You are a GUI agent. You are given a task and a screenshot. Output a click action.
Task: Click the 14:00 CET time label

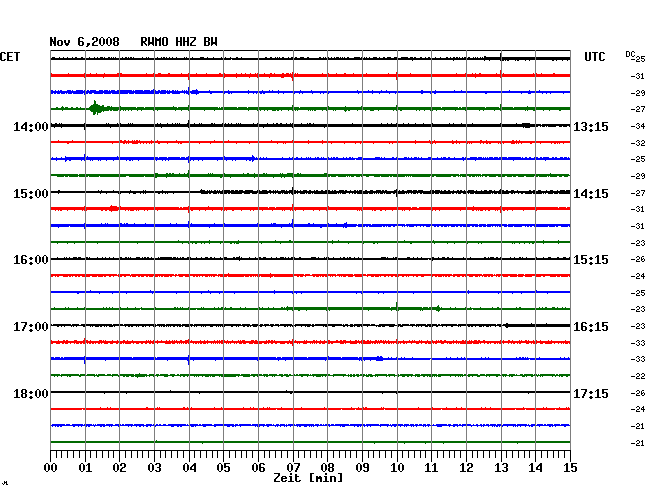[31, 127]
